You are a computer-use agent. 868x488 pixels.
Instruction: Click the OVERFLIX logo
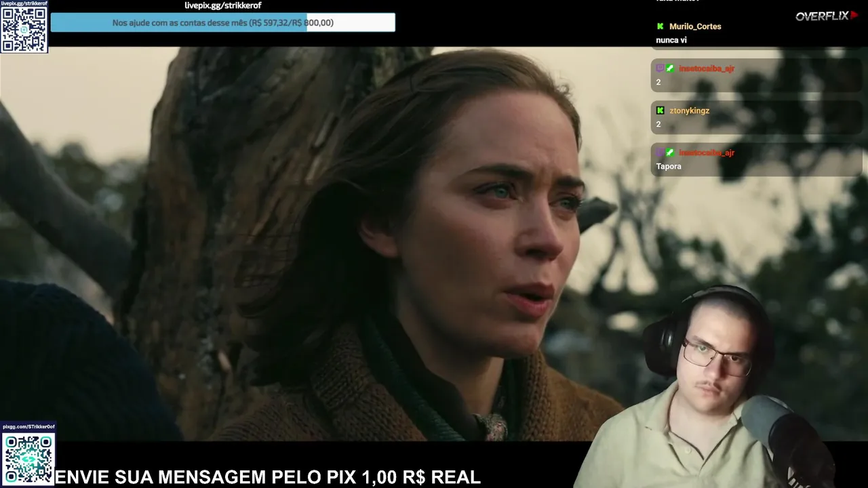coord(827,16)
